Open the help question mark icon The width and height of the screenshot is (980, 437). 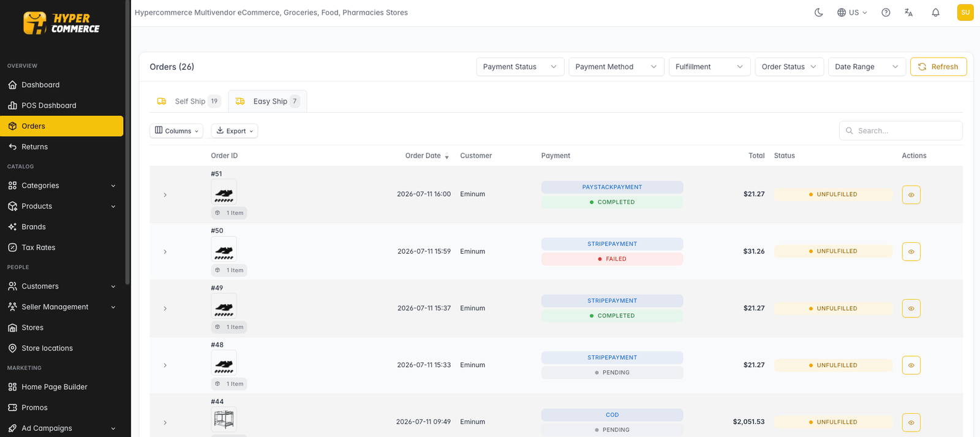click(x=886, y=12)
